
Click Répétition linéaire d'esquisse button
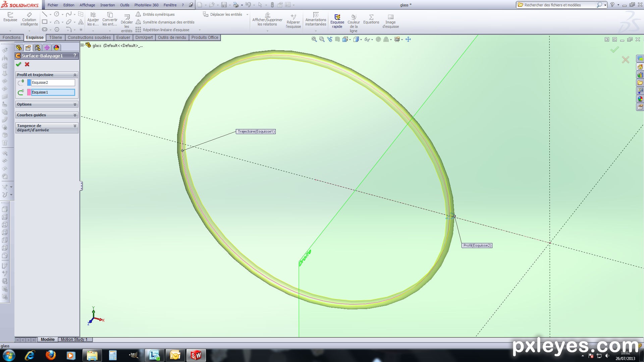163,30
